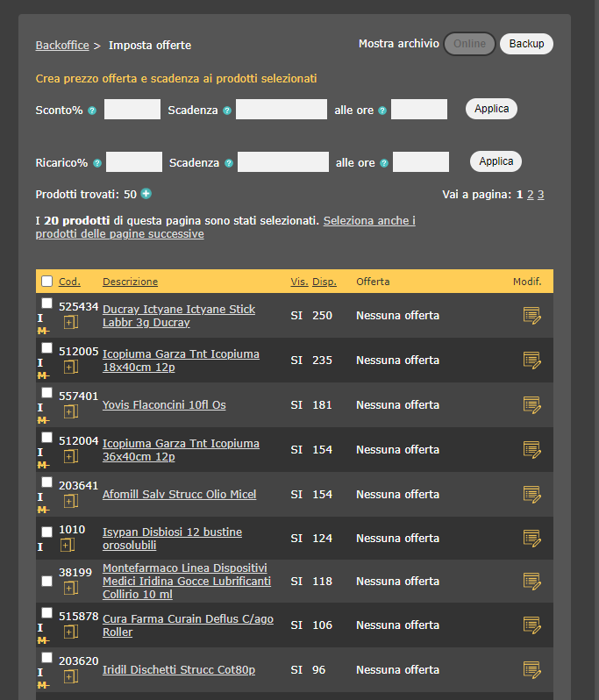Click the plus icon under code 525434

71,323
